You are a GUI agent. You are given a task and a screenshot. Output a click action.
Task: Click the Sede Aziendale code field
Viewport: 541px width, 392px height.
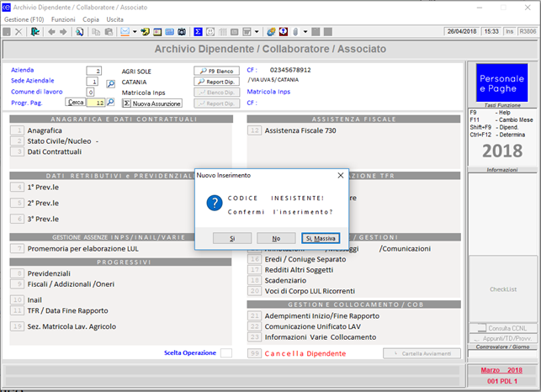pyautogui.click(x=92, y=82)
